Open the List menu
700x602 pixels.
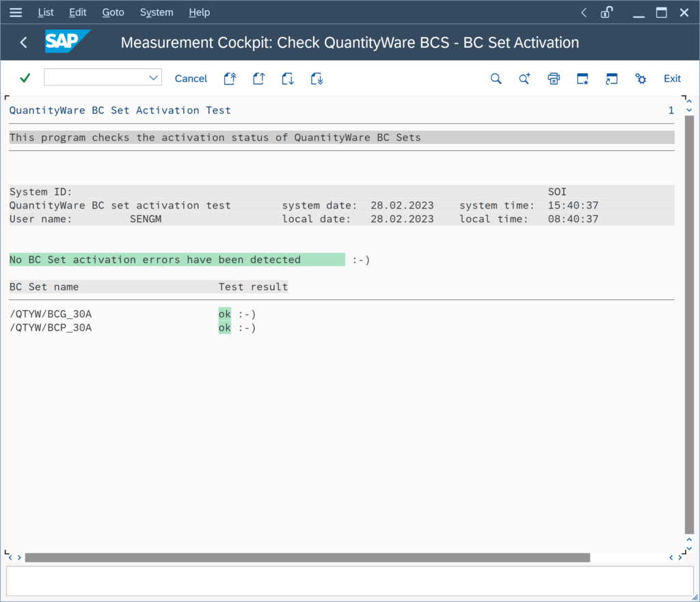pyautogui.click(x=46, y=12)
